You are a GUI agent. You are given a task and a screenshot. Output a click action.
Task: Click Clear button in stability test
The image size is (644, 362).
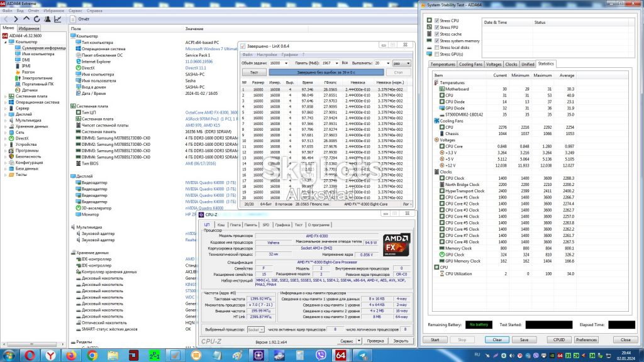coord(497,340)
